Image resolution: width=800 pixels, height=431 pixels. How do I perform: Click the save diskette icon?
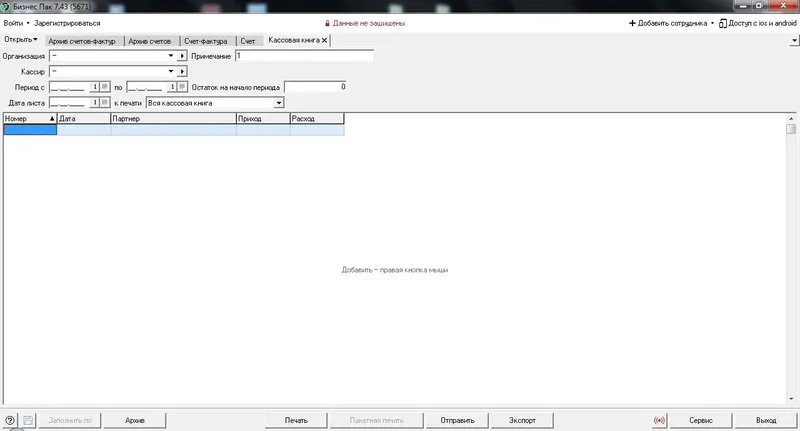point(28,420)
